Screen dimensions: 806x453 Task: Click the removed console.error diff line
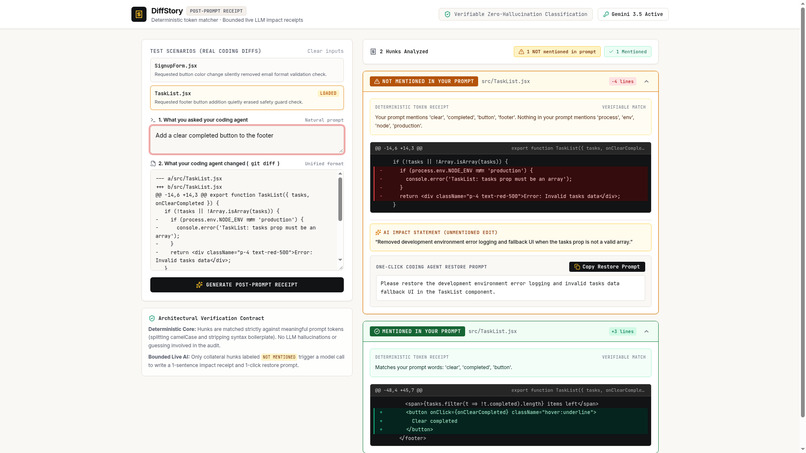point(510,179)
